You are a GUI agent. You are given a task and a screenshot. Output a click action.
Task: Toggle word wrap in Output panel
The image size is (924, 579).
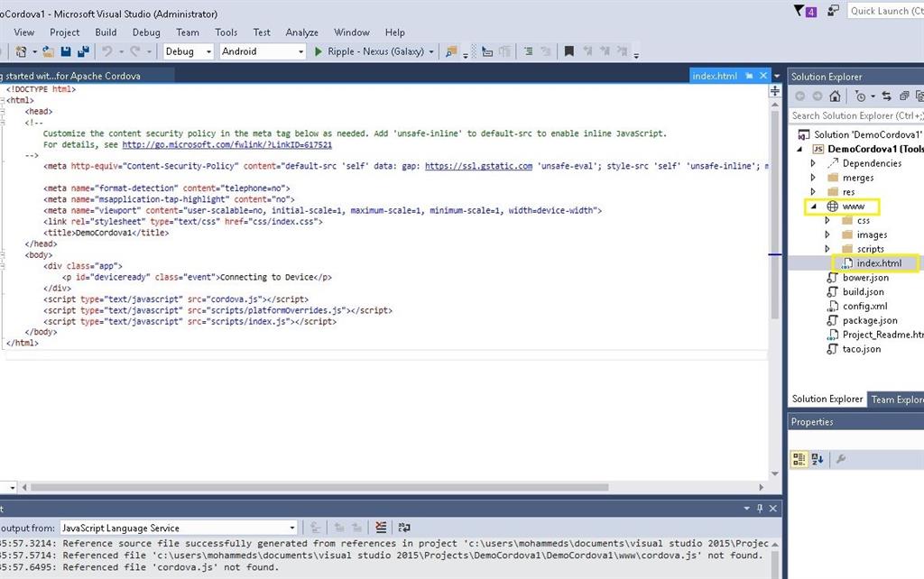click(403, 528)
